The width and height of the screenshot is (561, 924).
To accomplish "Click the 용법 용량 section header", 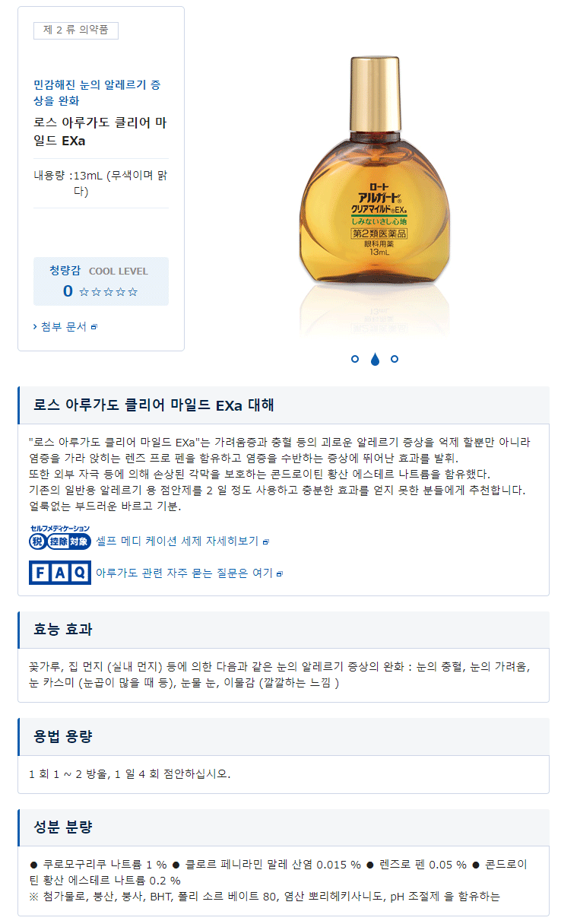I will click(284, 736).
